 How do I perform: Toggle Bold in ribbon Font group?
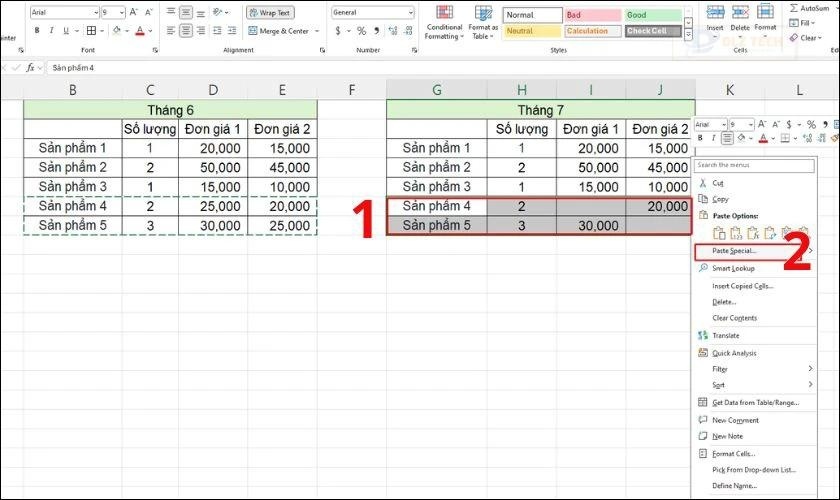point(37,31)
